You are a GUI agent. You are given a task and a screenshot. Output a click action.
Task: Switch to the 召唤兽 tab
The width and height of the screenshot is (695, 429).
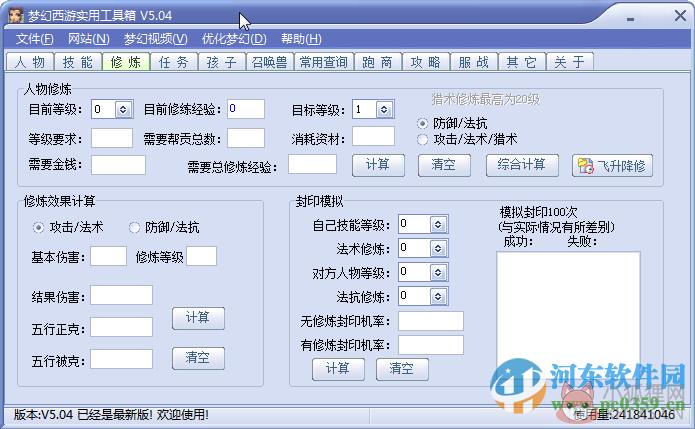click(x=269, y=62)
